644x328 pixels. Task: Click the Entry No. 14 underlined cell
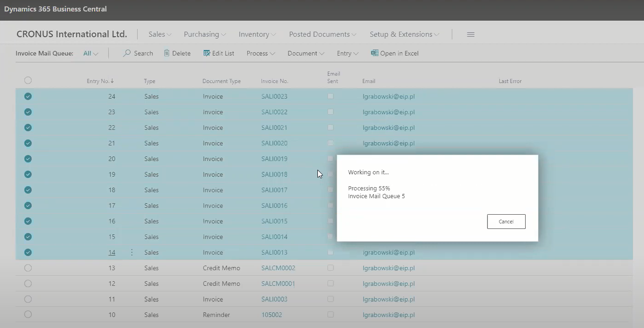pos(112,252)
